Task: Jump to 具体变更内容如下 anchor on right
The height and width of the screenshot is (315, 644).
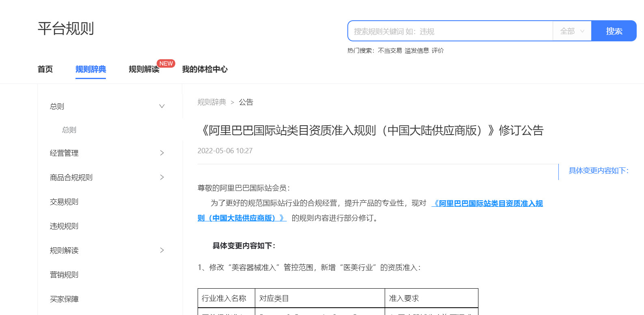Action: click(x=599, y=171)
